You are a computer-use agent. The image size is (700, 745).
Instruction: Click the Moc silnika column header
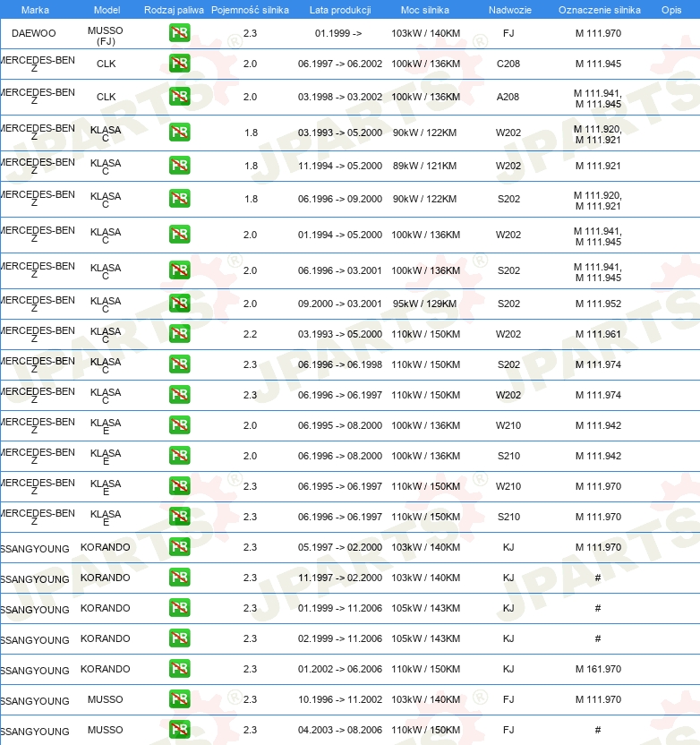[x=424, y=10]
